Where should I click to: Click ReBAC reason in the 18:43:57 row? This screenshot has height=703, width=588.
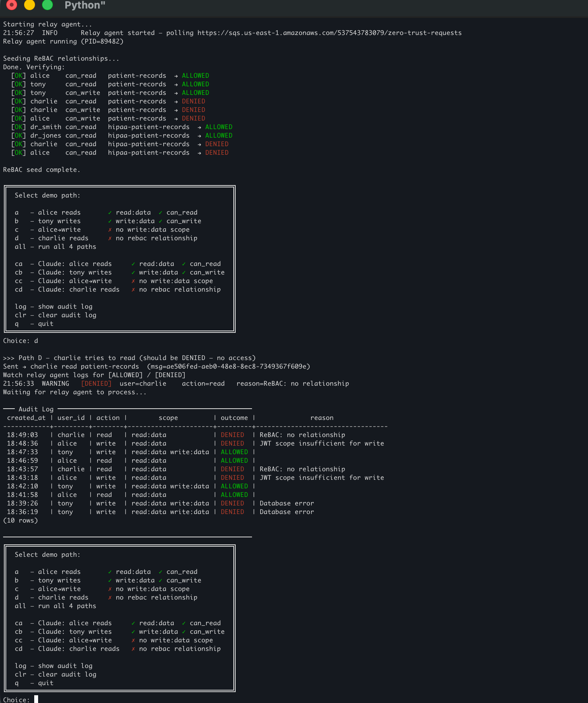pyautogui.click(x=302, y=469)
